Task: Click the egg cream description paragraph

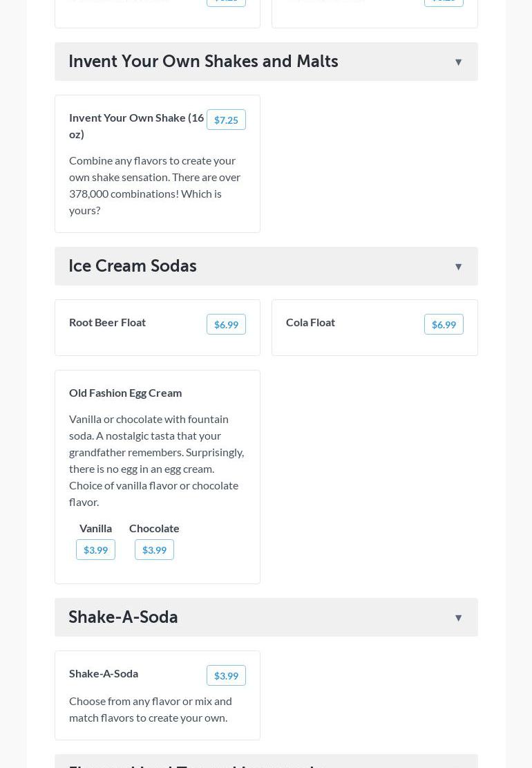Action: [156, 460]
